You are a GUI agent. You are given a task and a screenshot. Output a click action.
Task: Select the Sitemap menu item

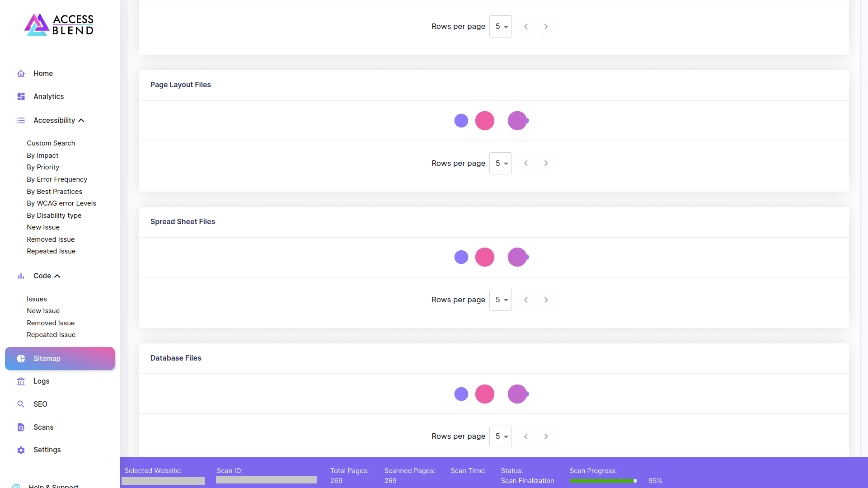60,359
